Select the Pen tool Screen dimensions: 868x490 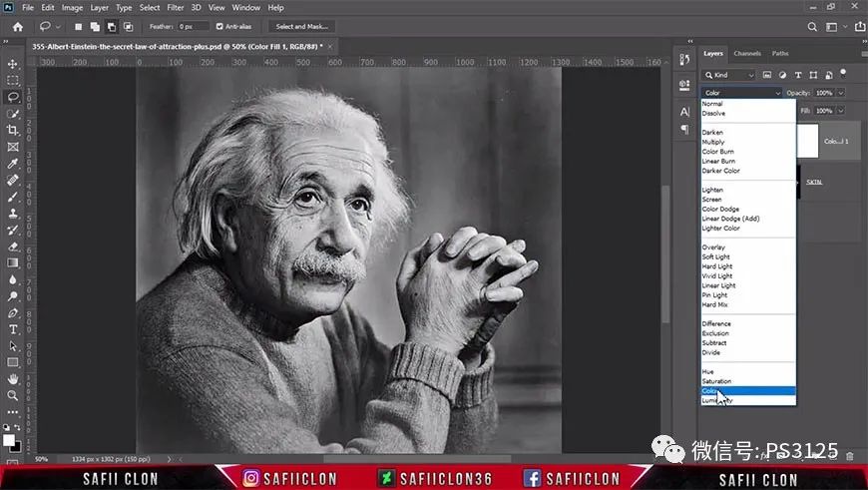[13, 312]
